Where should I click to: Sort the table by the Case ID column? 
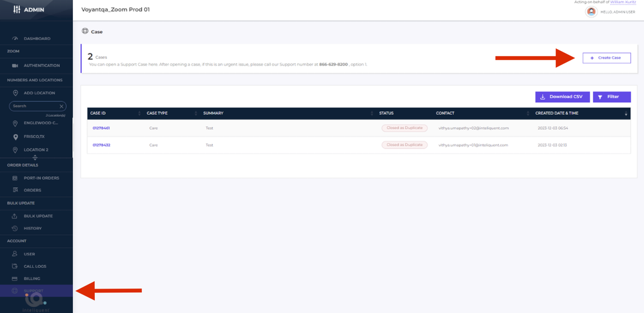139,114
